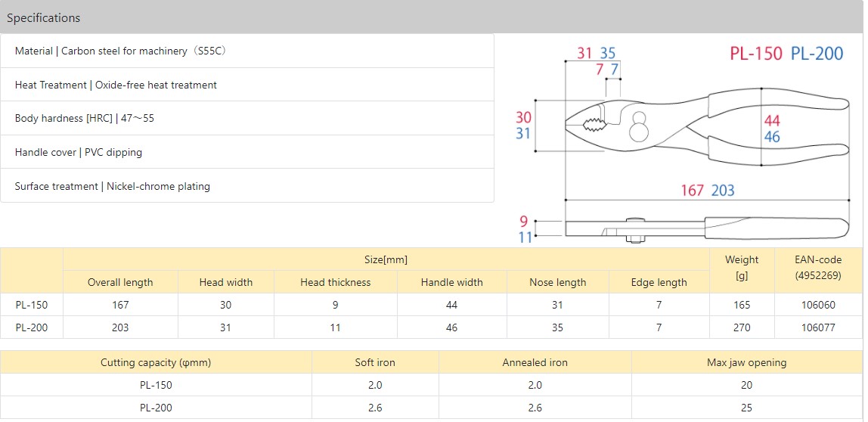Image resolution: width=868 pixels, height=422 pixels.
Task: Select the Edge length column header
Action: pos(659,282)
